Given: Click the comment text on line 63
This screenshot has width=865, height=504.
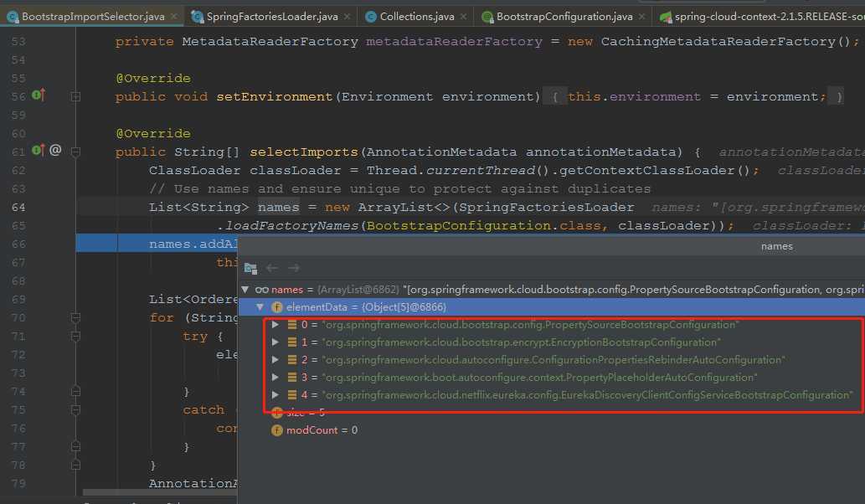Looking at the screenshot, I should click(400, 189).
